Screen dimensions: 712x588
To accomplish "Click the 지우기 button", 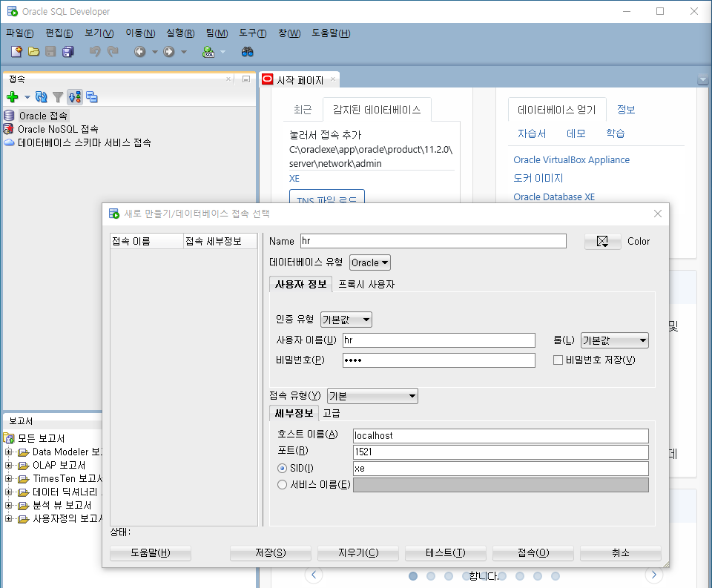I will coord(358,552).
